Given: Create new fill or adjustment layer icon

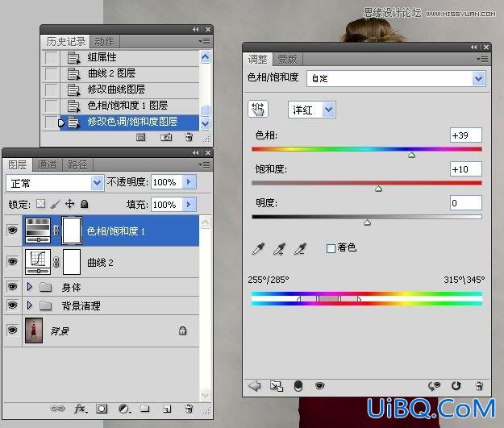Looking at the screenshot, I should pyautogui.click(x=124, y=409).
